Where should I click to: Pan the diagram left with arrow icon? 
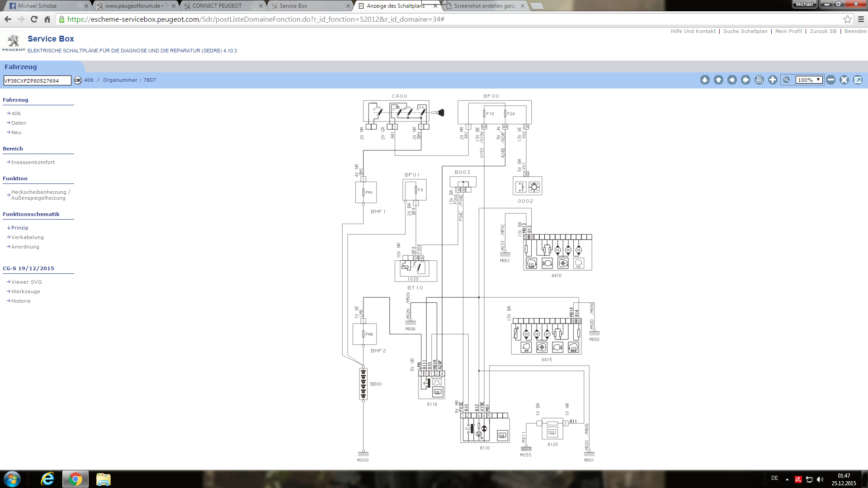732,80
